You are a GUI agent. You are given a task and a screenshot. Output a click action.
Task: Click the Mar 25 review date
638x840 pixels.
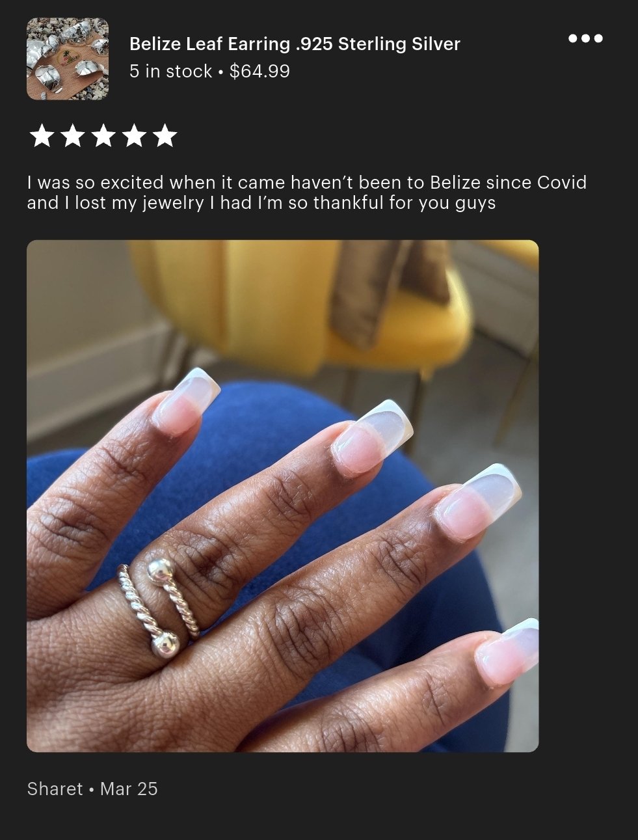129,789
